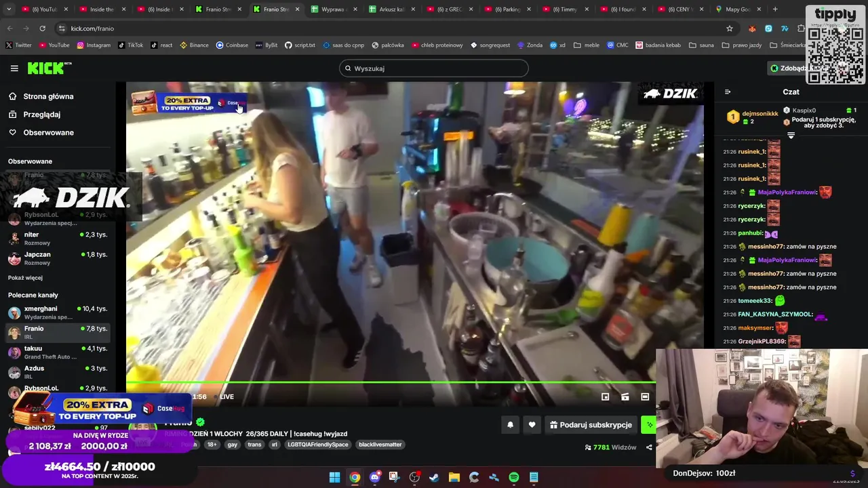Switch to the Wyprawa sheet tab
This screenshot has height=488, width=868.
tap(334, 9)
